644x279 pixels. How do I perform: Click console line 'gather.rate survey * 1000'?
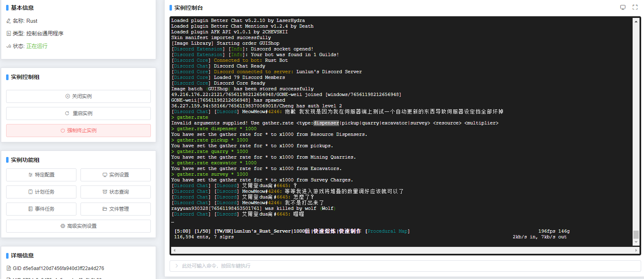pyautogui.click(x=210, y=174)
